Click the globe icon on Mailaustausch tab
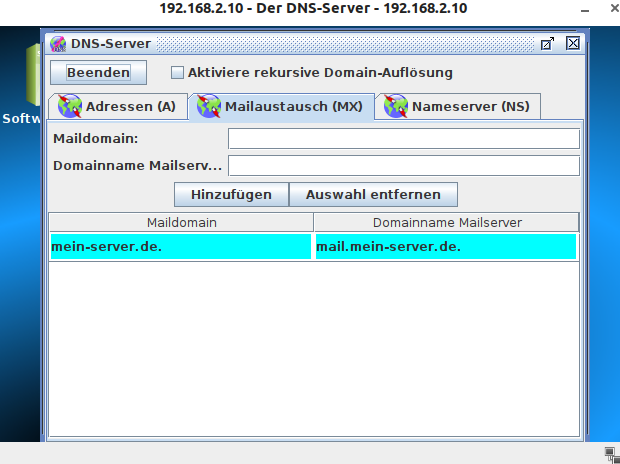This screenshot has width=620, height=464. pos(209,106)
